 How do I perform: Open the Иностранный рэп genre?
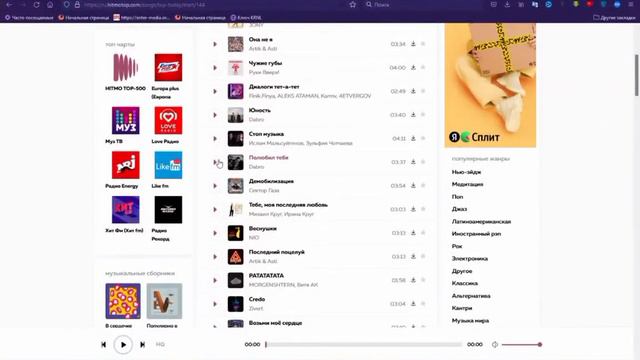pyautogui.click(x=476, y=234)
